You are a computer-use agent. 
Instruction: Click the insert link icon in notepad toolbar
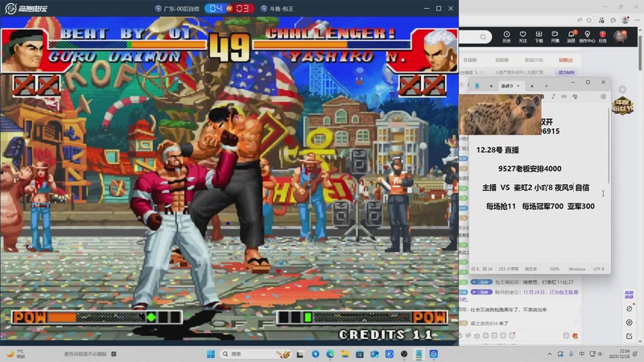564,97
